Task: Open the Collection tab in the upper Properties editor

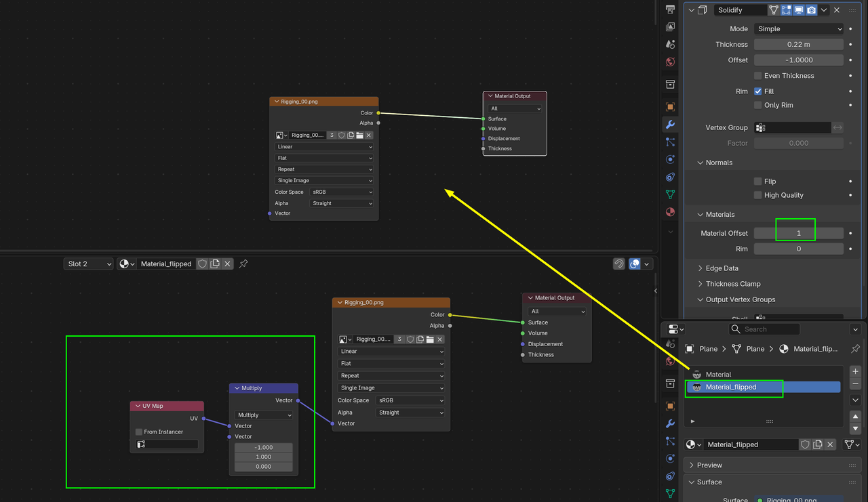Action: [670, 85]
